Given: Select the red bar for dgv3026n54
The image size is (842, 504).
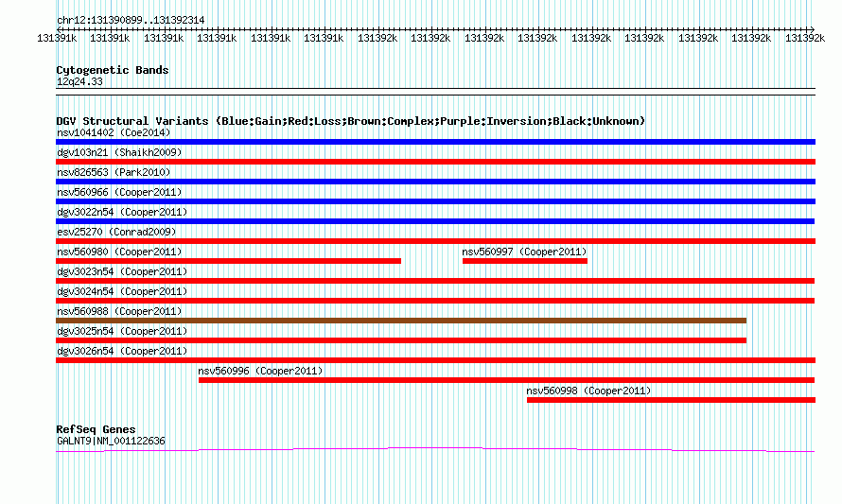Looking at the screenshot, I should tap(435, 360).
